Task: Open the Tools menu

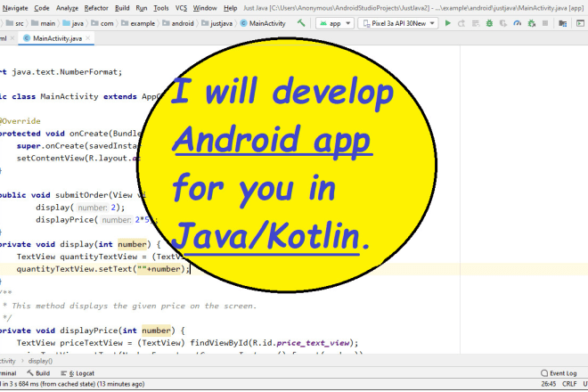Action: [161, 8]
